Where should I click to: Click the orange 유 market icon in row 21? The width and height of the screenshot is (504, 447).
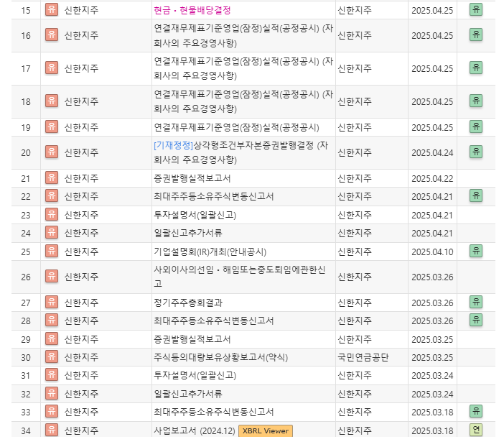tap(52, 178)
